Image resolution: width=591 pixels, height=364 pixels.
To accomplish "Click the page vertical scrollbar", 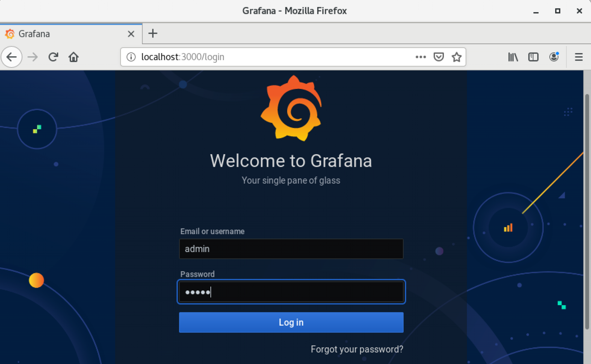I will pyautogui.click(x=587, y=211).
